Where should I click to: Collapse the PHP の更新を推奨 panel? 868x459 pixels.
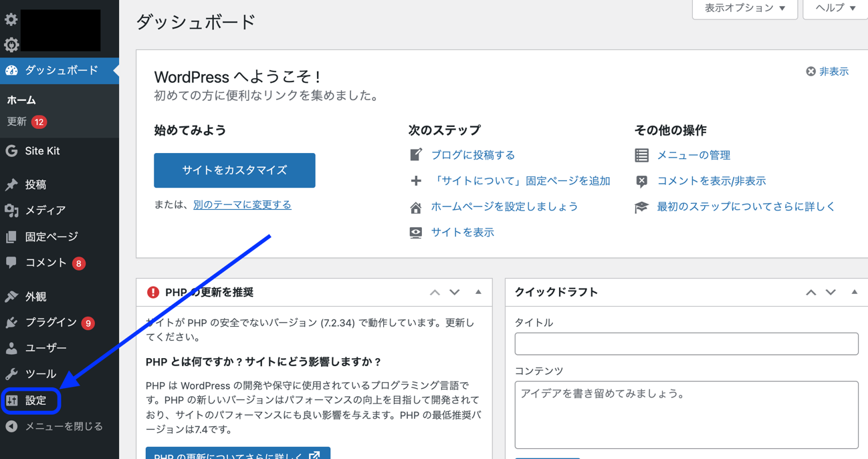pos(478,292)
